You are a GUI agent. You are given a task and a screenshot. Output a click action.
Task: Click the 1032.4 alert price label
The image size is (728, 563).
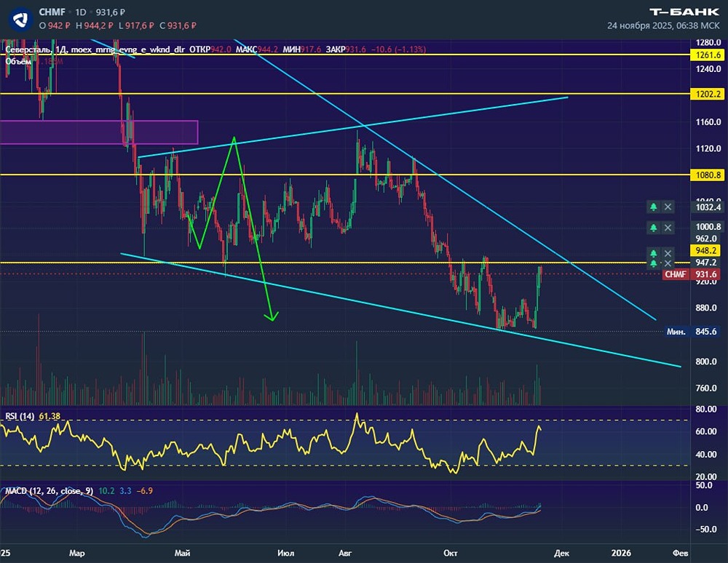[x=708, y=207]
